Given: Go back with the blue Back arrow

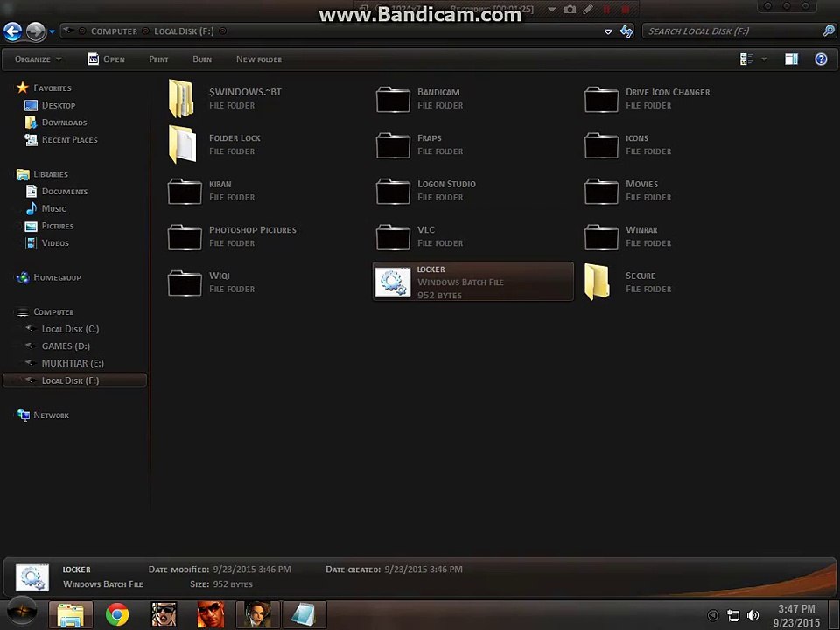Looking at the screenshot, I should [13, 31].
